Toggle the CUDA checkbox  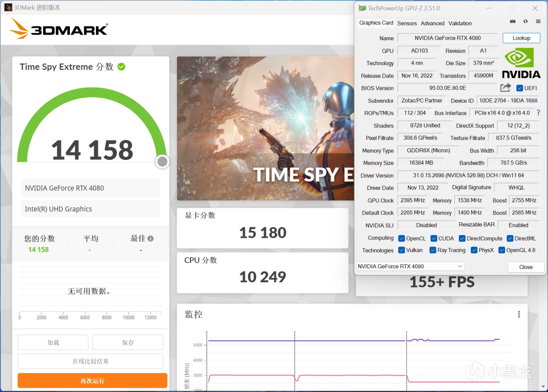[434, 238]
